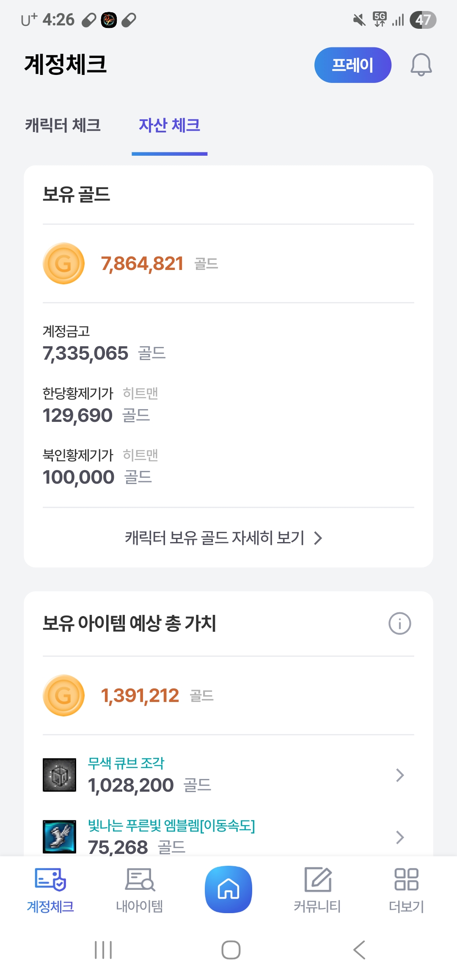Expand the 빛나는 푸른빛 엠블렘 chevron

point(400,837)
